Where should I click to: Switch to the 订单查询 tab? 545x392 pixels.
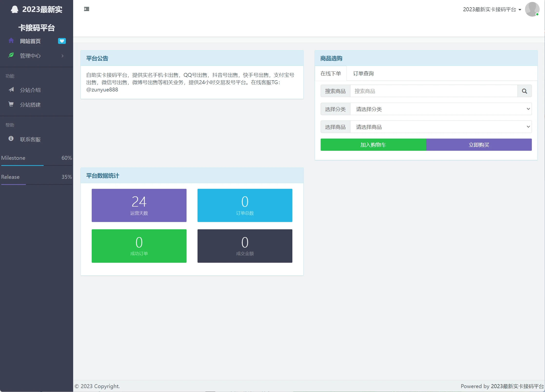(363, 73)
